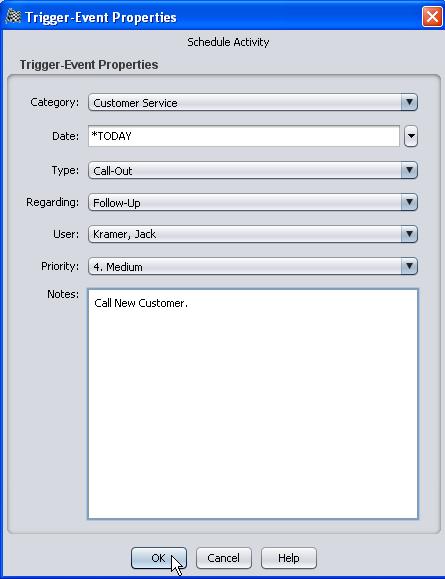Select the Customer Service category combo box
Screen dimensions: 445x579
[253, 102]
